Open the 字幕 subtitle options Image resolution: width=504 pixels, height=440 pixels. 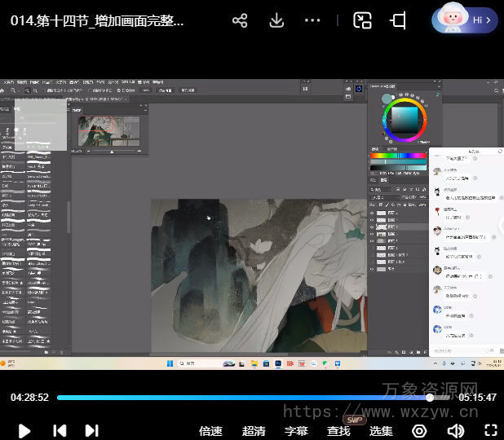click(x=296, y=431)
